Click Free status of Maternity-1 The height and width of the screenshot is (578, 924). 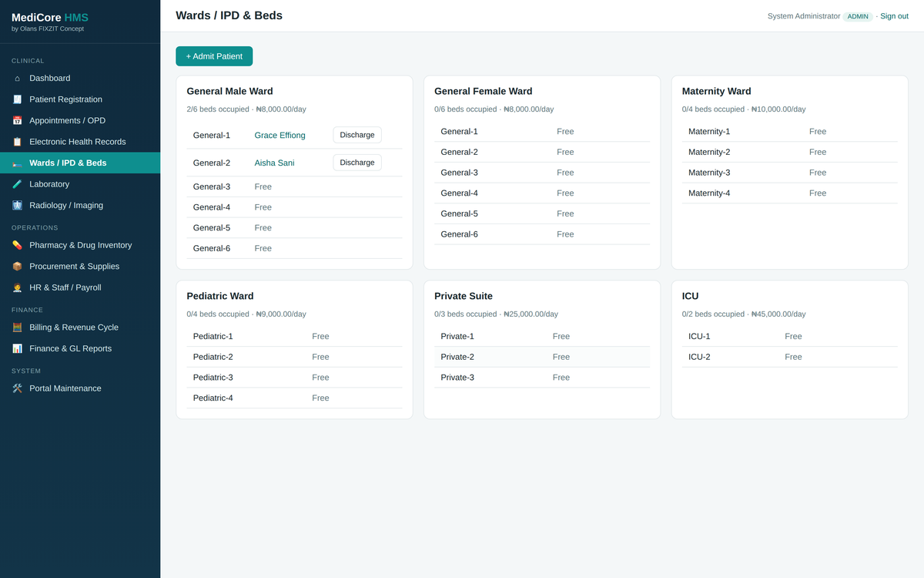(x=818, y=132)
